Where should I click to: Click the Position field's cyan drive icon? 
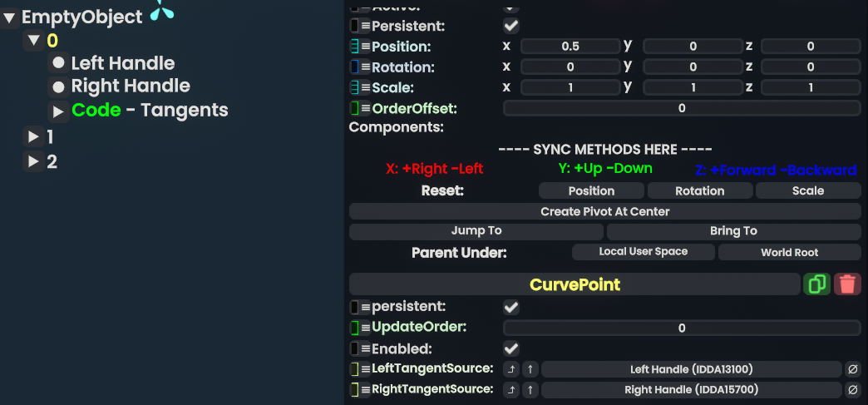[354, 47]
